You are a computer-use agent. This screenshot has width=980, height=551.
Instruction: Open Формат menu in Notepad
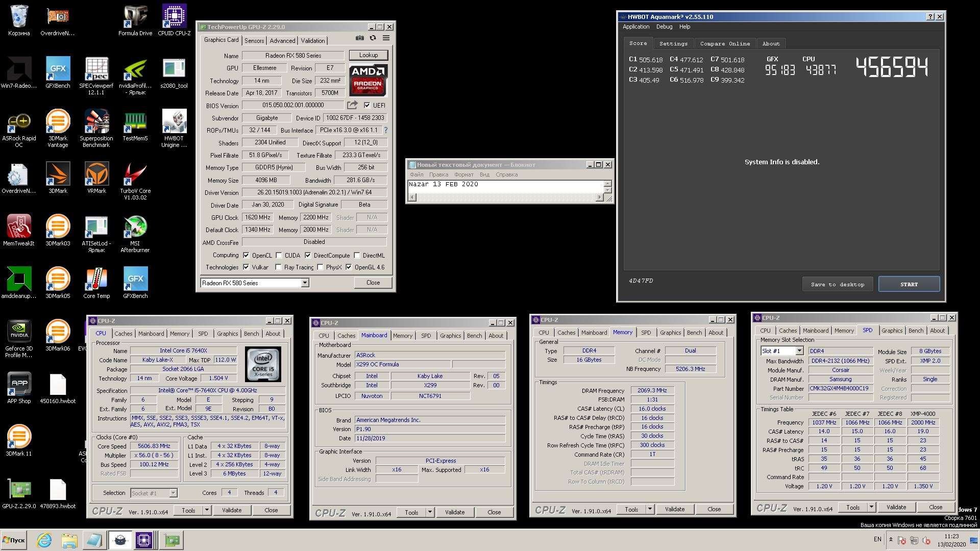pos(463,175)
